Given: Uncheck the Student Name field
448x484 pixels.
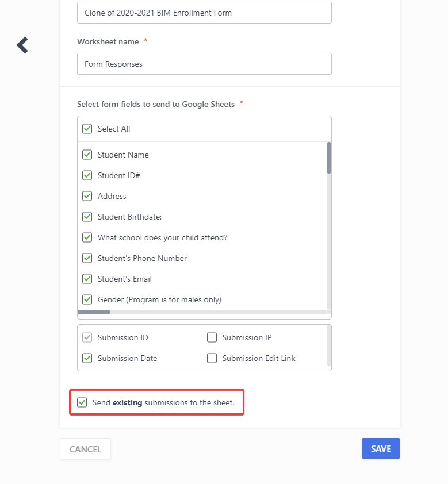Looking at the screenshot, I should click(x=87, y=155).
